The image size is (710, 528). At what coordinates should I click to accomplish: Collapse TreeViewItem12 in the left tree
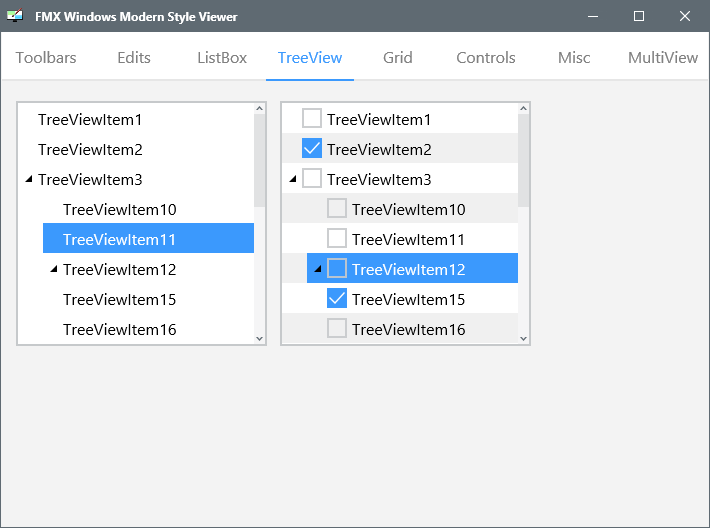pyautogui.click(x=54, y=269)
